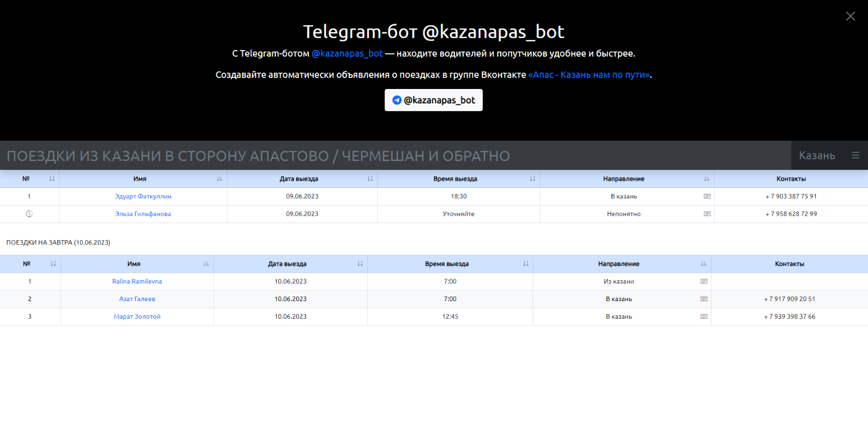
Task: Click 7:00 time in Ralina Ramilevna row
Action: (450, 281)
